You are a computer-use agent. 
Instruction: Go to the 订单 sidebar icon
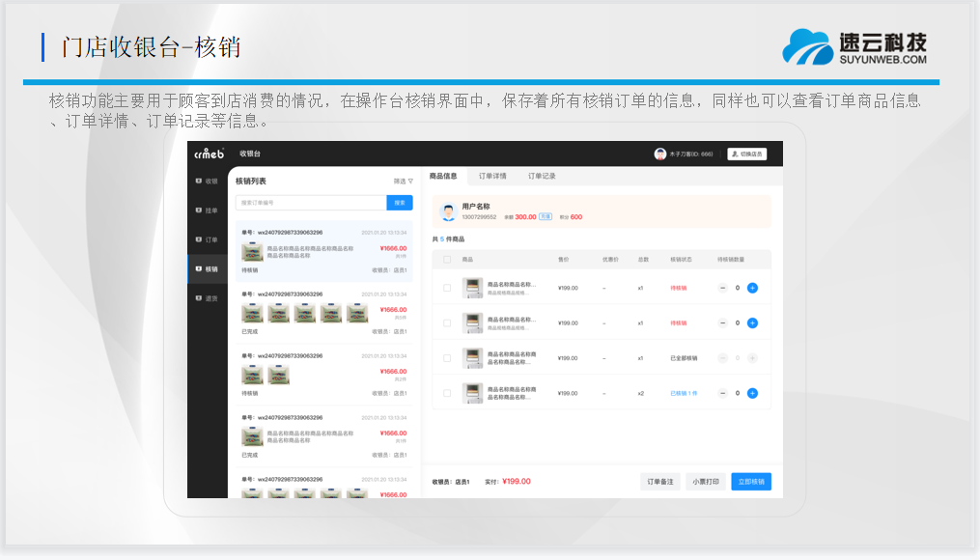coord(199,239)
